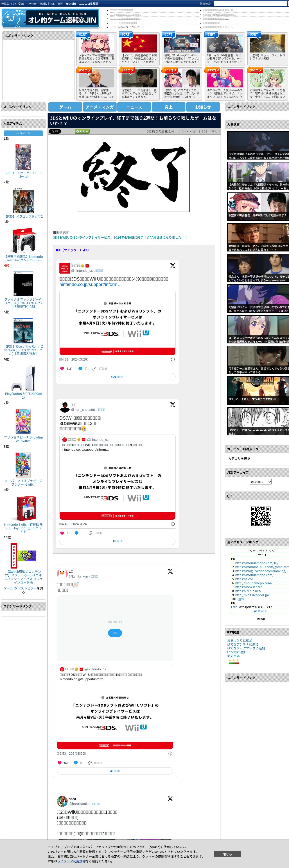
Task: Open the 月を選択 archive dropdown
Action: (x=260, y=482)
